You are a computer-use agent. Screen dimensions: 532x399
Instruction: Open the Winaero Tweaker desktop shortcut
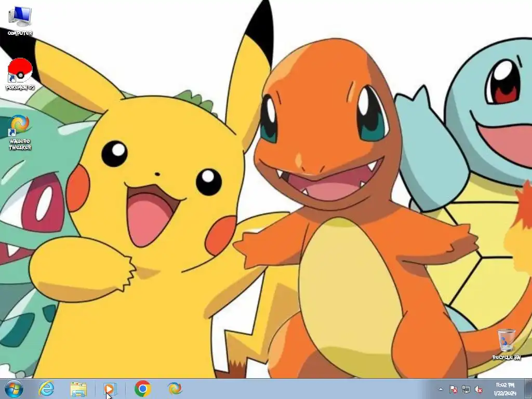[x=20, y=132]
